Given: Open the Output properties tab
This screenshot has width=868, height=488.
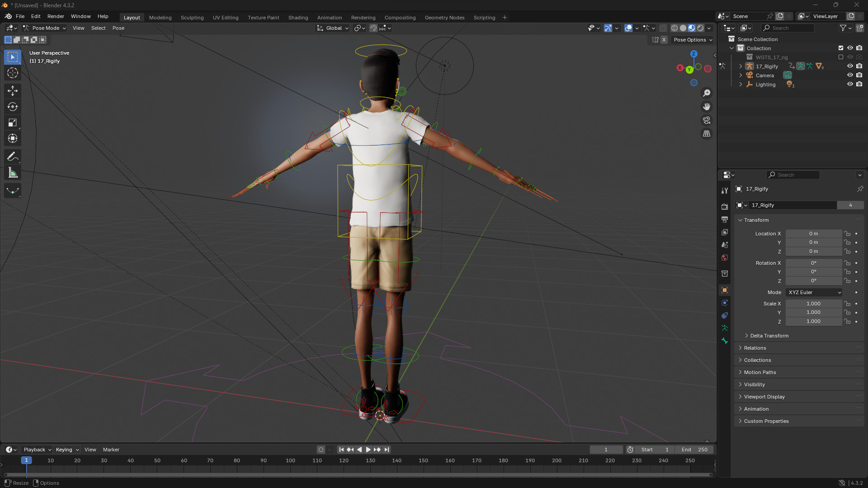Looking at the screenshot, I should (x=725, y=219).
